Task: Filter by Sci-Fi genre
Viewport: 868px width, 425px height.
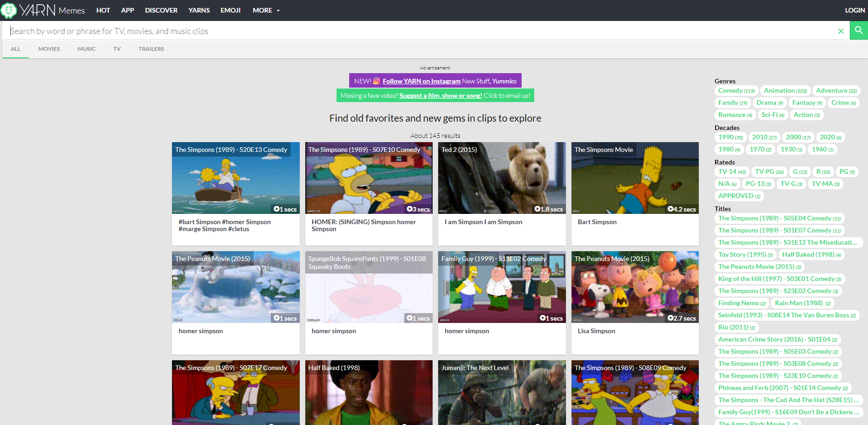Action: click(x=773, y=115)
